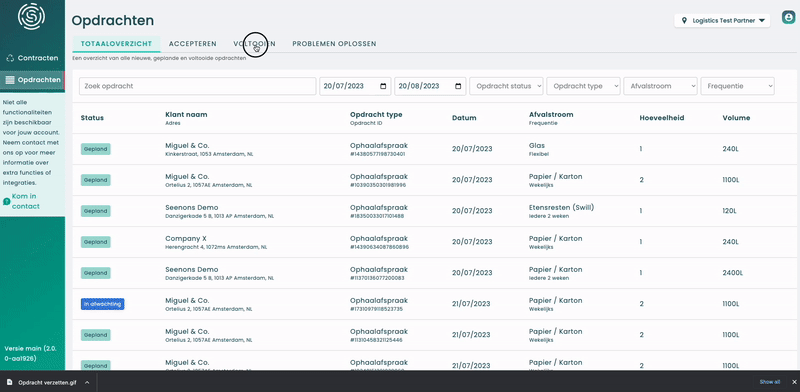Expand the Frequentie filter
Viewport: 800px width, 392px height.
click(738, 86)
